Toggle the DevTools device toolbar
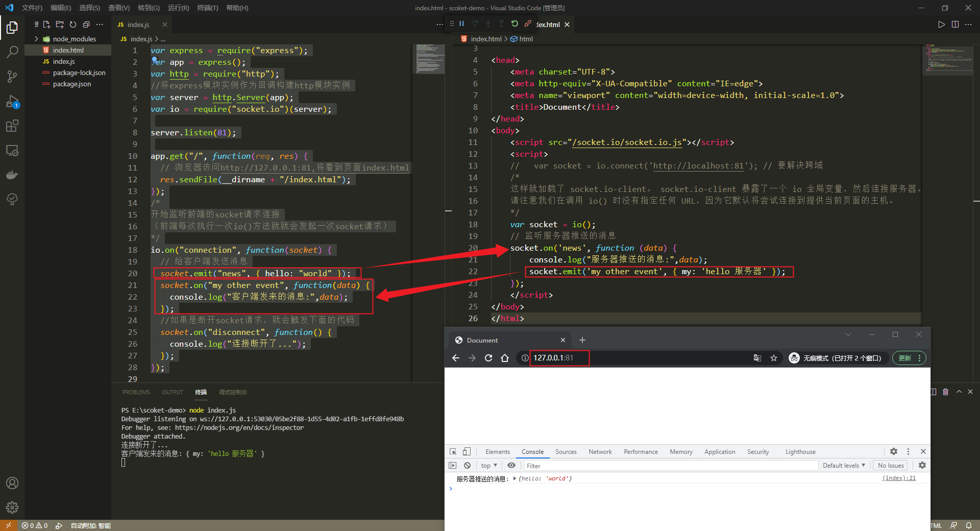Viewport: 980px width, 531px height. (467, 452)
